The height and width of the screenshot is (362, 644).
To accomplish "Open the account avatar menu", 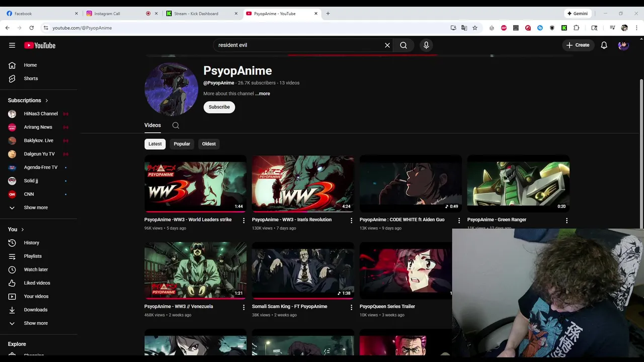I will click(x=623, y=45).
